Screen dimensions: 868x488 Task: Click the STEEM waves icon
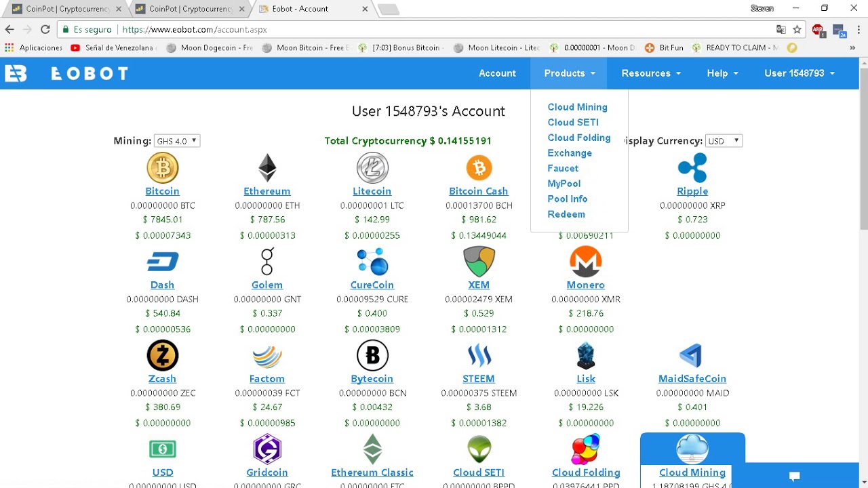(x=479, y=355)
